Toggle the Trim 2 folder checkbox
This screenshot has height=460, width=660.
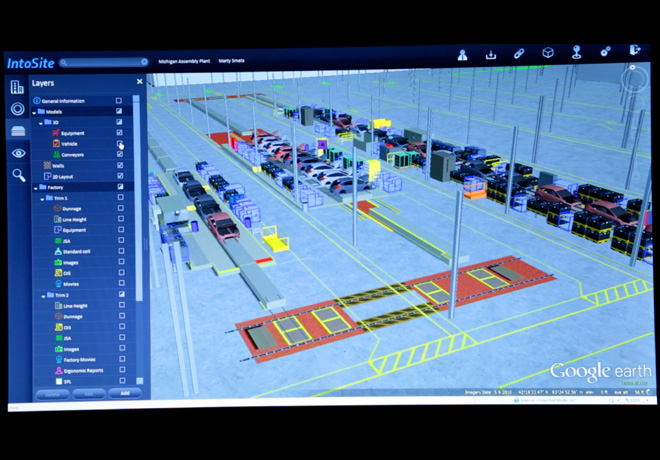[x=122, y=294]
